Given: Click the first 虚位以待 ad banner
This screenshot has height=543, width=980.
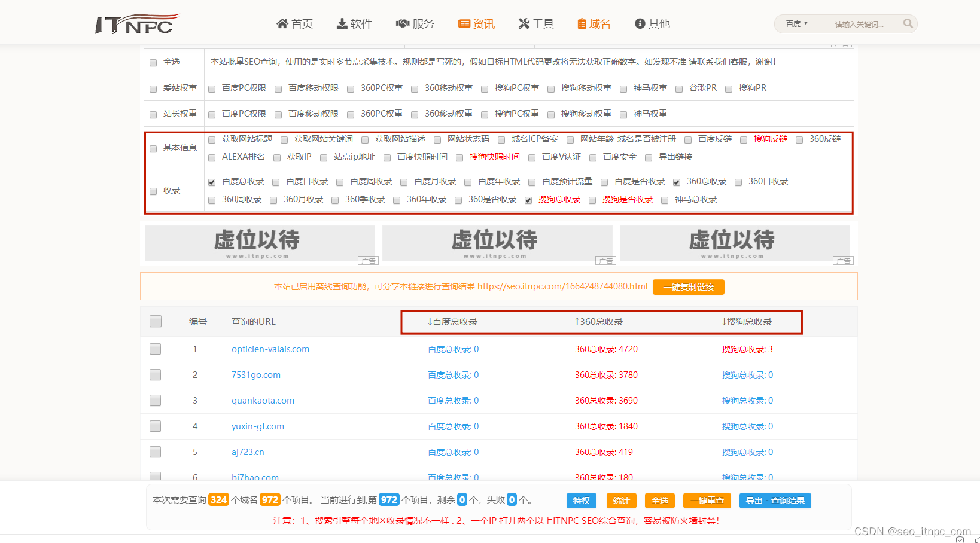Looking at the screenshot, I should coord(260,243).
